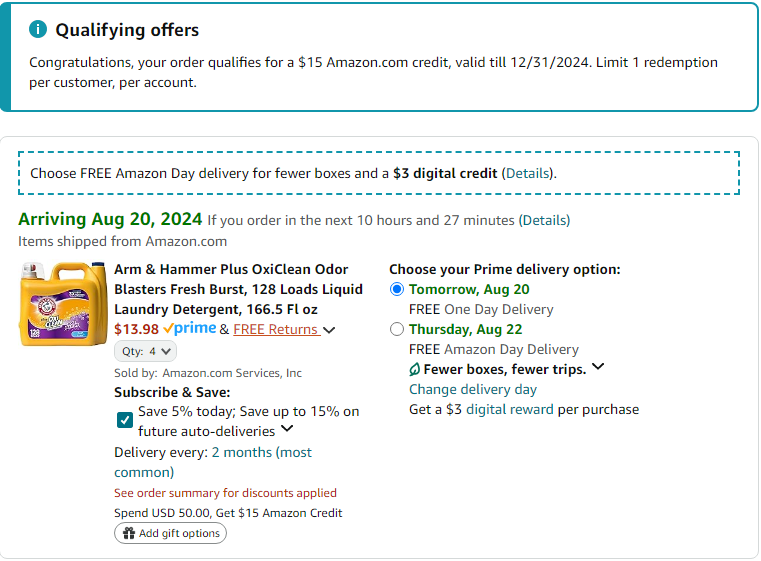Viewport: 761px width, 561px height.
Task: Select Thursday, Aug 22 Amazon Day delivery
Action: pos(398,329)
